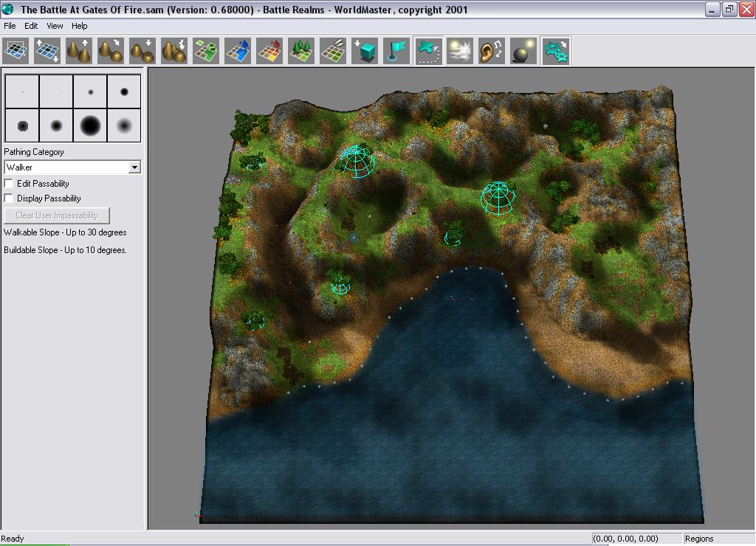Open the Pathing Category dropdown arrow
This screenshot has width=756, height=546.
pyautogui.click(x=134, y=167)
